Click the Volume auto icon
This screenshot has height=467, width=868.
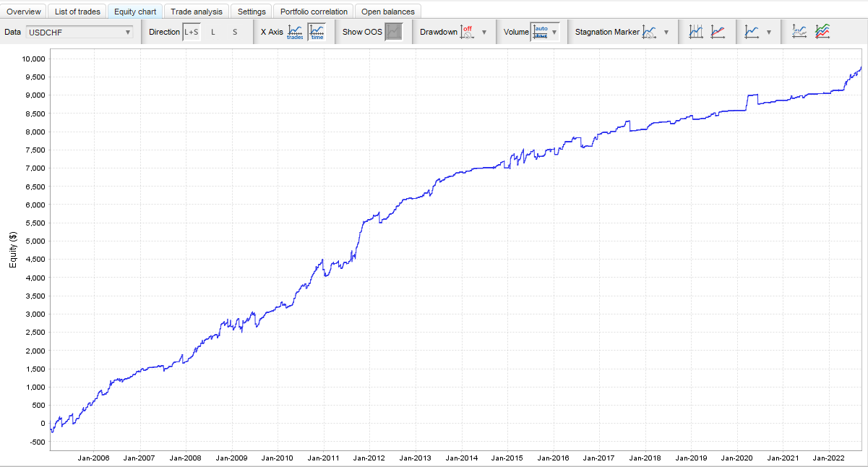coord(539,32)
